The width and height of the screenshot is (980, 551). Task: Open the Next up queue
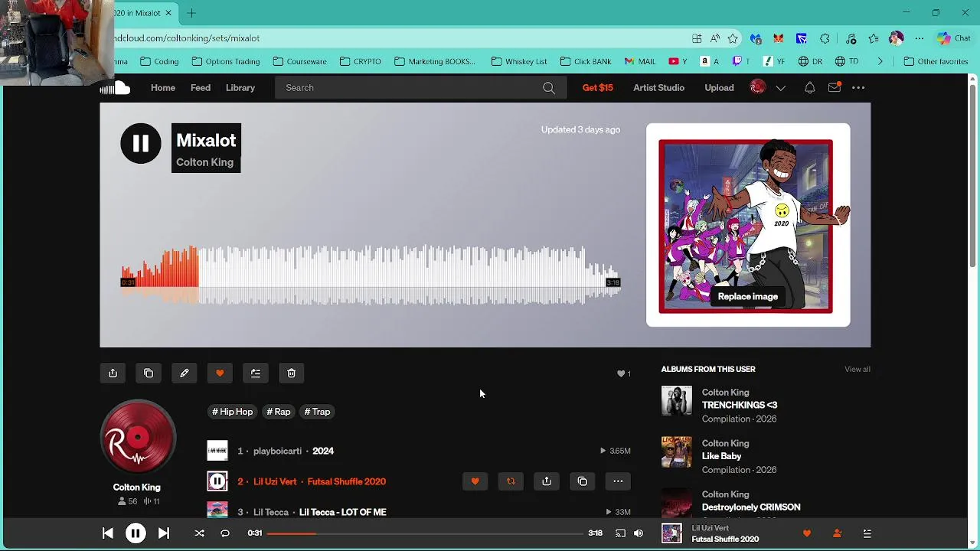(867, 533)
